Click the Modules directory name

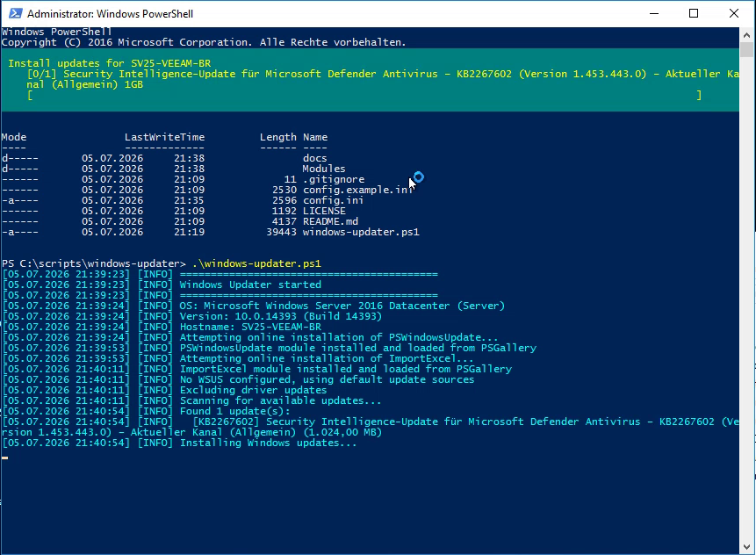tap(324, 169)
